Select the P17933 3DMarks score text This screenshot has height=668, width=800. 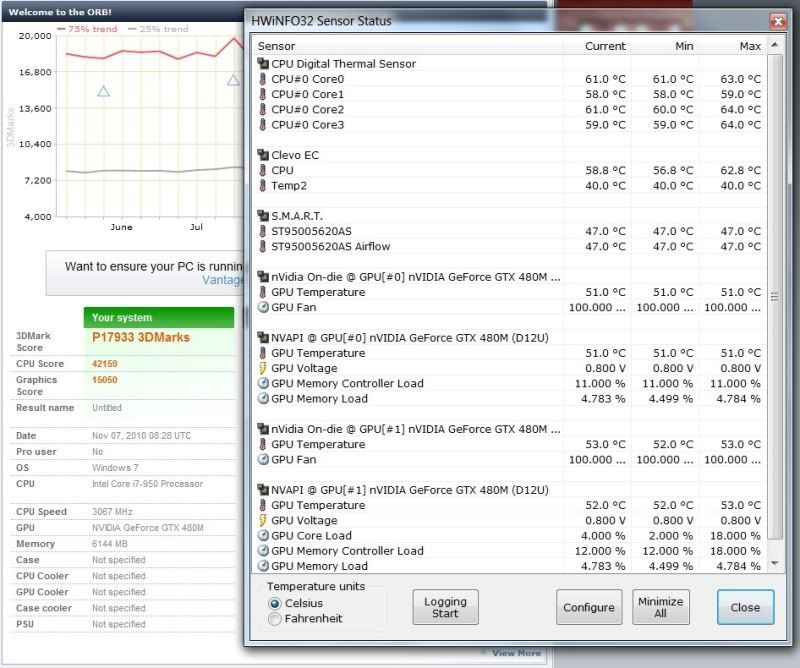(x=141, y=337)
